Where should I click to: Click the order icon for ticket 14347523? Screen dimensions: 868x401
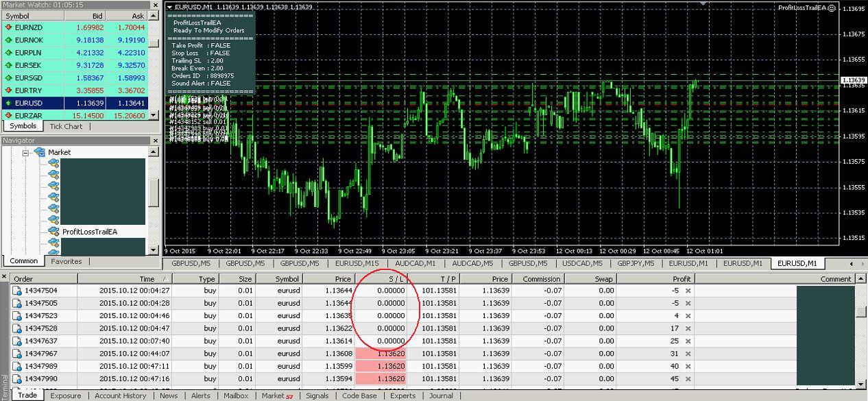tap(17, 316)
